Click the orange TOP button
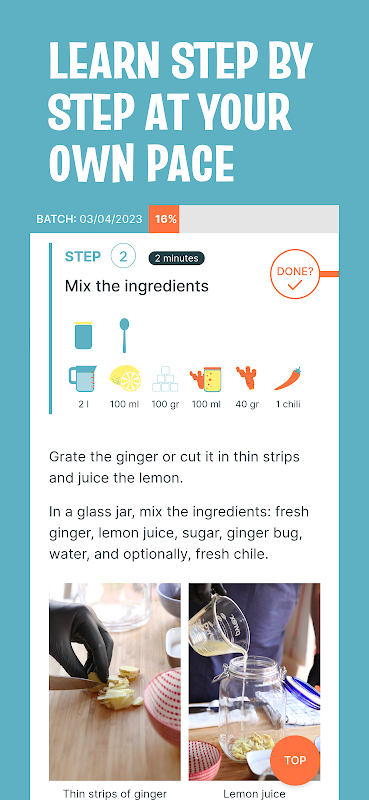The width and height of the screenshot is (369, 800). point(295,760)
